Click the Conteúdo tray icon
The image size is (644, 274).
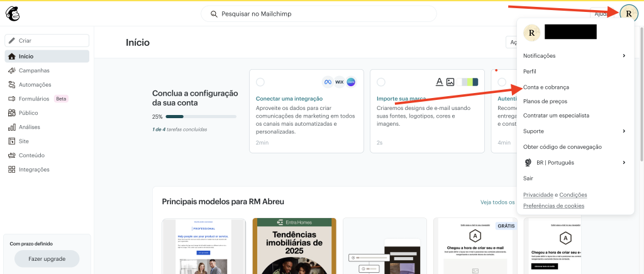pos(12,155)
